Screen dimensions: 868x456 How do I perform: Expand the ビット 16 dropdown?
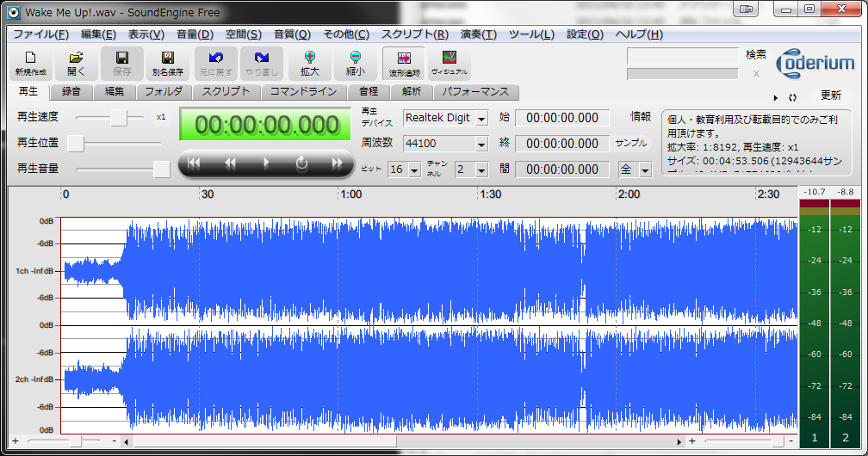pyautogui.click(x=415, y=169)
